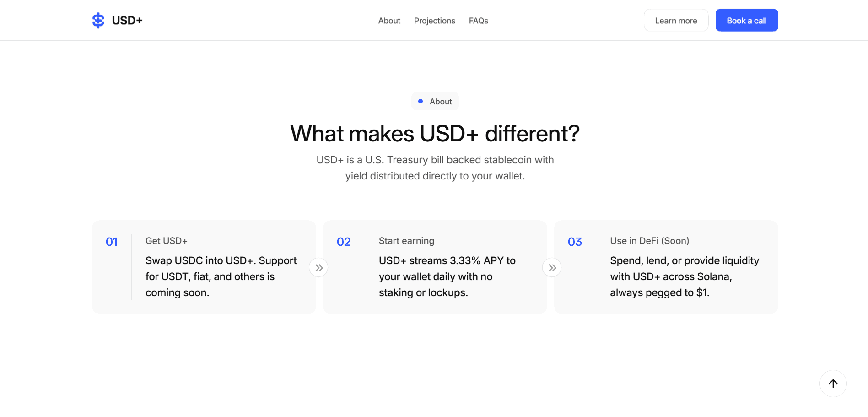This screenshot has width=868, height=417.
Task: Click the 'Get USD+' card title
Action: coord(167,241)
